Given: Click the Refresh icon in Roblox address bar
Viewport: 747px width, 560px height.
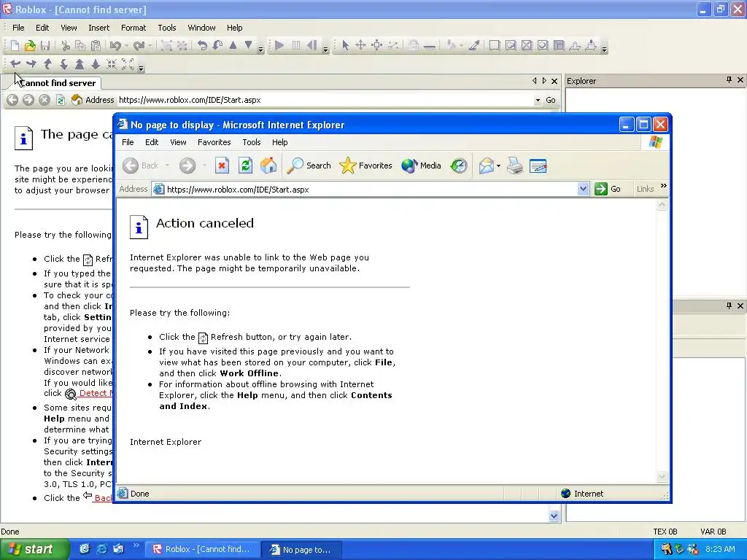Looking at the screenshot, I should pyautogui.click(x=61, y=100).
